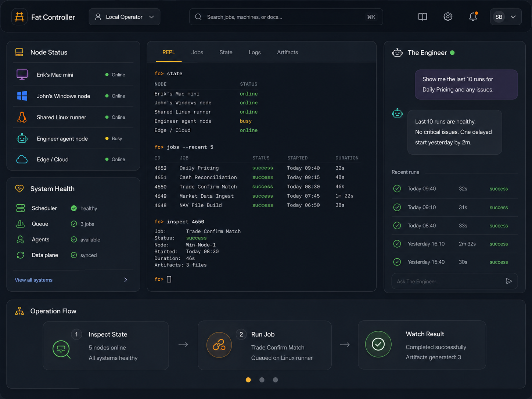
Task: Click the REPL prompt cursor
Action: click(169, 279)
